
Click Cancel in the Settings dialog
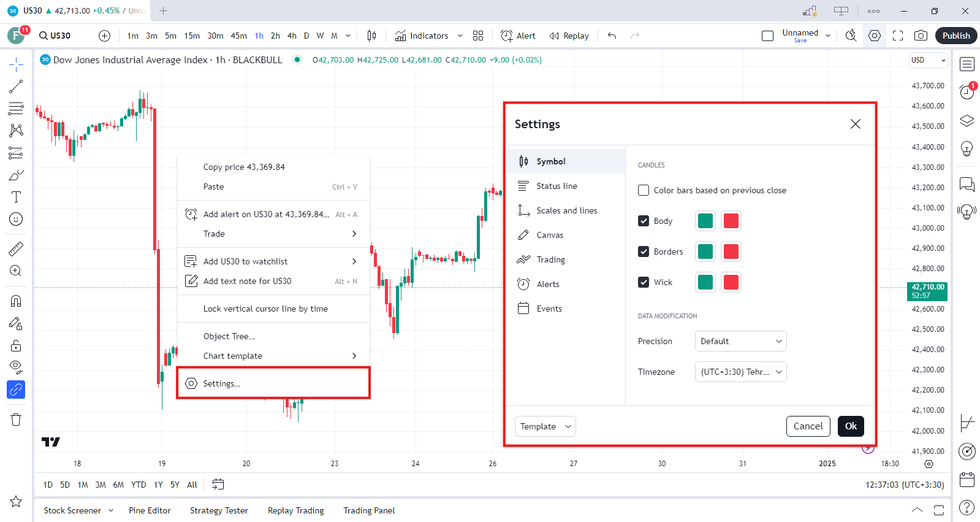pyautogui.click(x=808, y=426)
